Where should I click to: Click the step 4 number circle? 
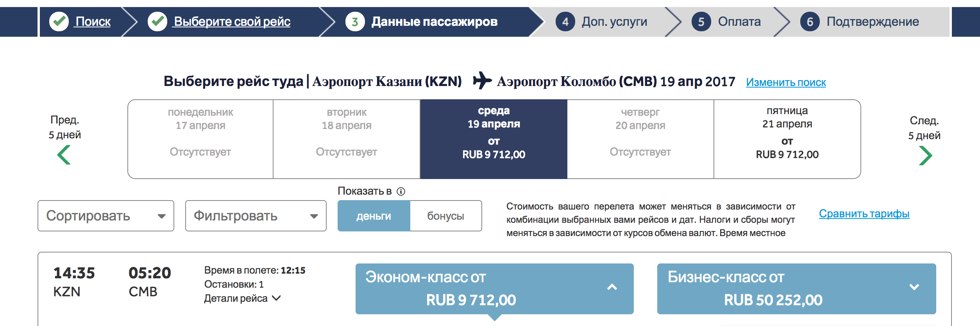click(x=565, y=21)
